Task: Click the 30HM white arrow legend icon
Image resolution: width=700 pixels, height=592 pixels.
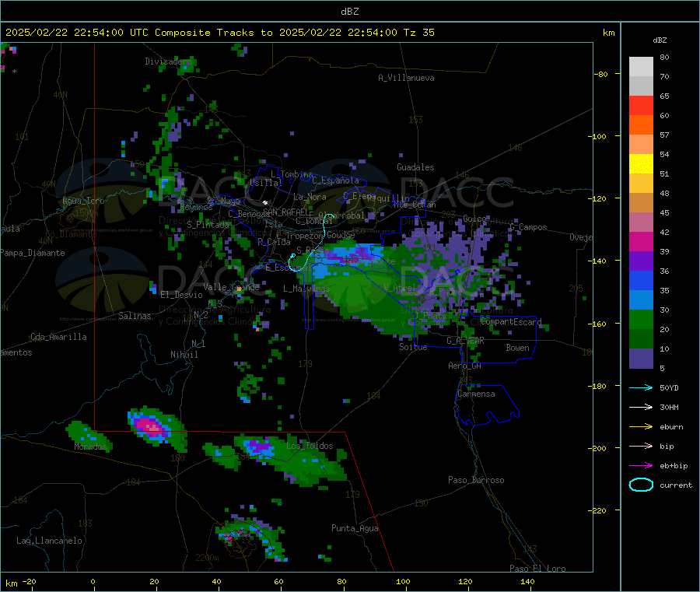Action: coord(641,407)
